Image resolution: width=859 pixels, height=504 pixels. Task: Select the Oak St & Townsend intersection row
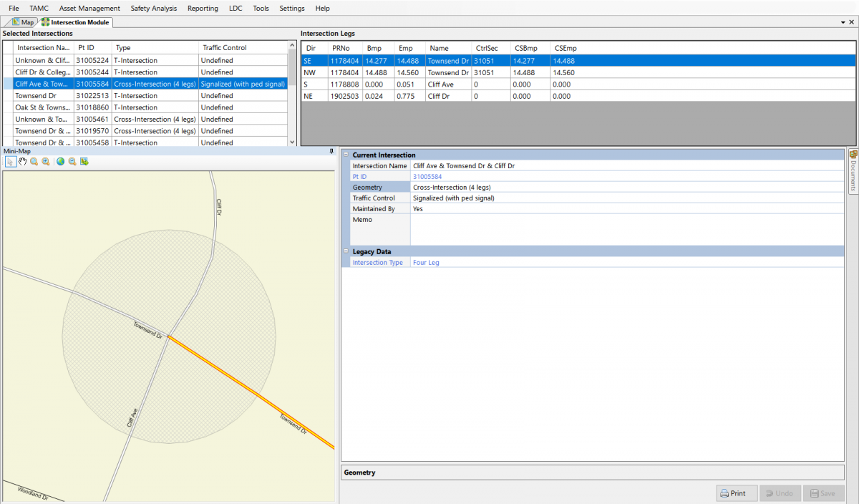(43, 107)
